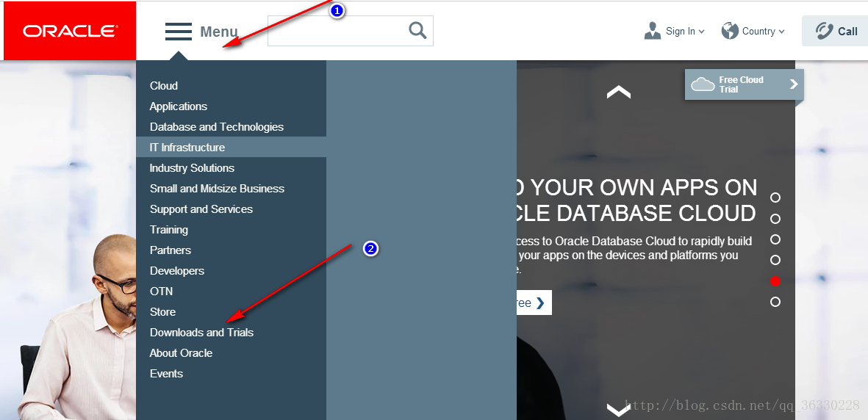
Task: Open the Store menu item
Action: 162,311
